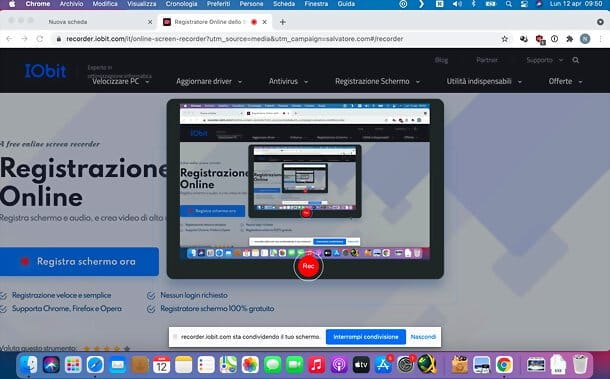Open the Archivio menu
Screen dimensions: 610x379
click(72, 4)
